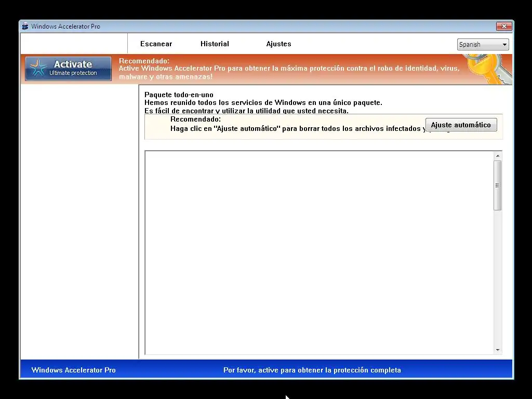Click the star icon on Activate button

(37, 68)
